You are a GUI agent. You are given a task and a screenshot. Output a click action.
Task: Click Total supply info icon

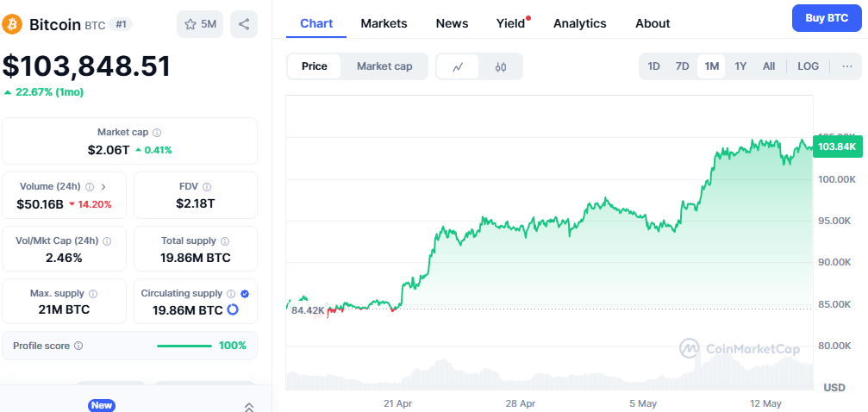point(225,240)
